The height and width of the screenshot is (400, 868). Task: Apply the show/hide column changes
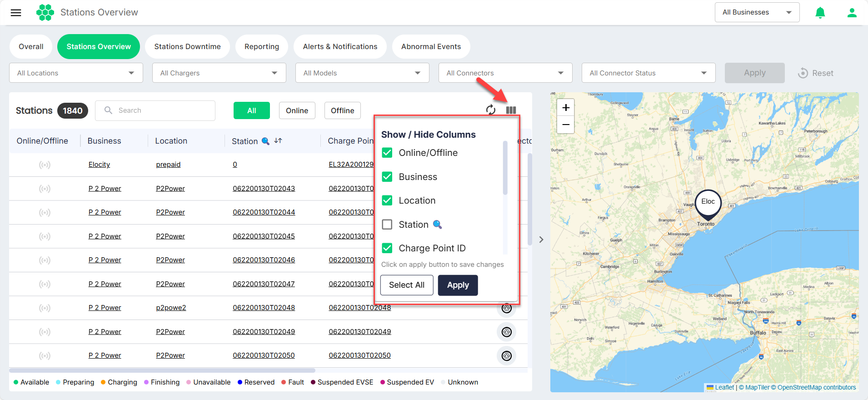click(458, 285)
